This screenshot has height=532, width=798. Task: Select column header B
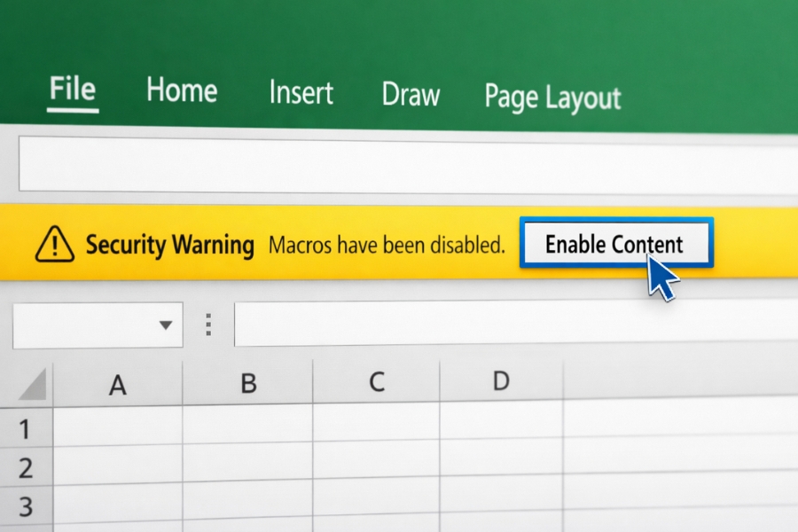pyautogui.click(x=248, y=383)
